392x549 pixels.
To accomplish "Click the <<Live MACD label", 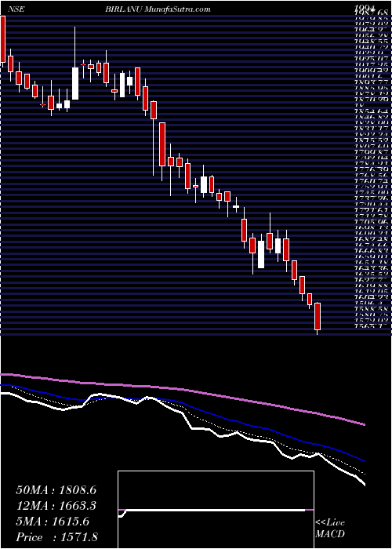I will coord(330,529).
